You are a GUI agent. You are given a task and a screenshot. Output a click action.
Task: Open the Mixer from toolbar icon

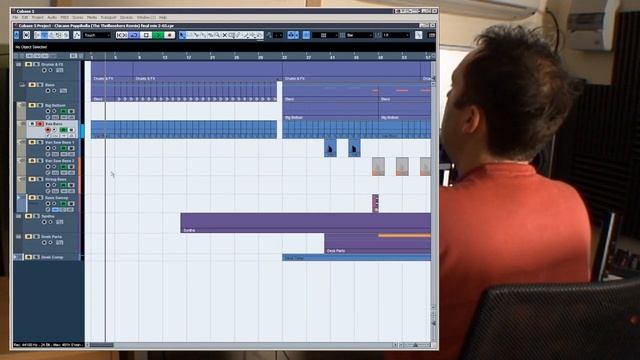coord(66,35)
